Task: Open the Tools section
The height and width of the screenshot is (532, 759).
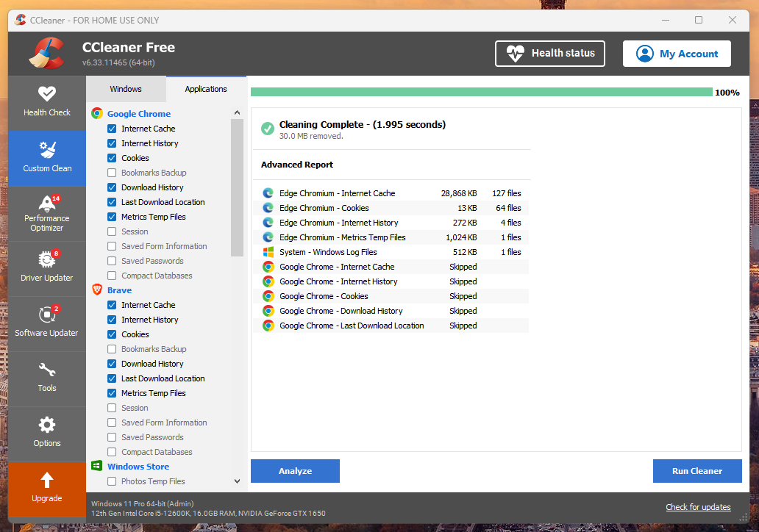Action: (47, 378)
